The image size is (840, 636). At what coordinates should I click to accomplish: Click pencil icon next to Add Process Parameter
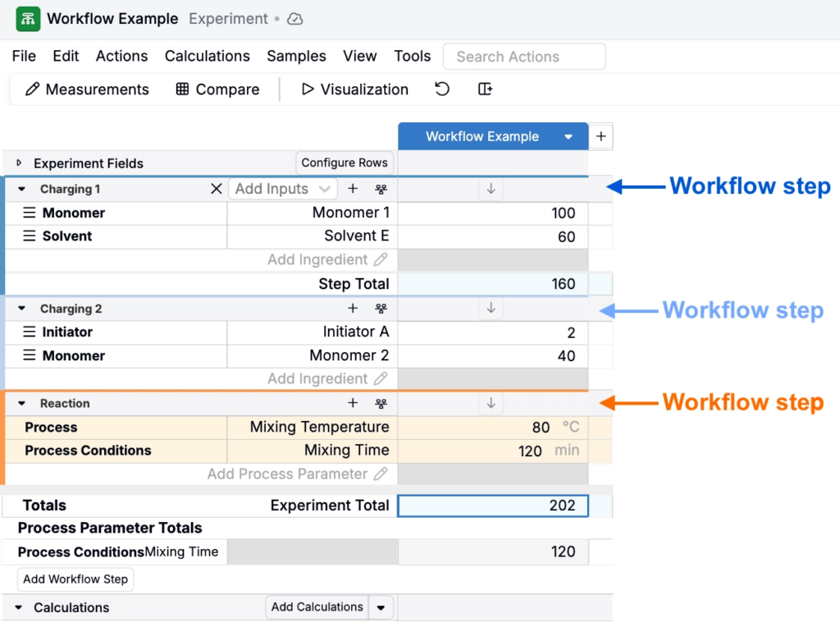click(381, 474)
